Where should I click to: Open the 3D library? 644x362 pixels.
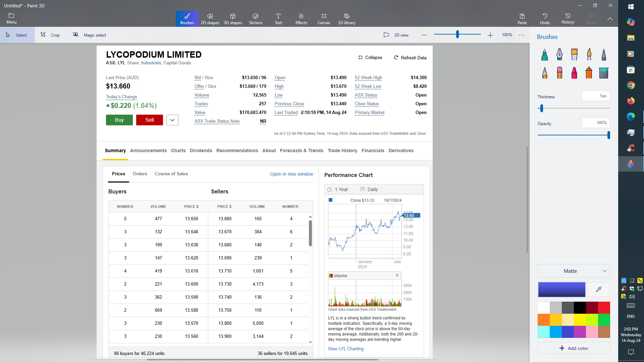click(347, 19)
